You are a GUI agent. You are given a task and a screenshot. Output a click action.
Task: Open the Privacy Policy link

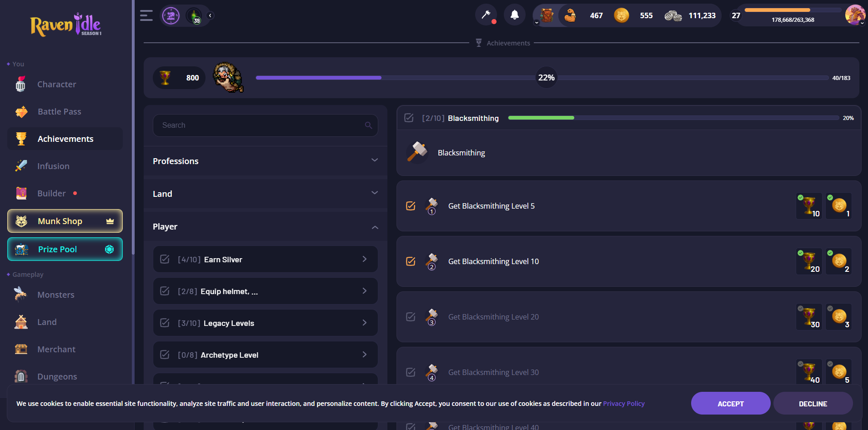(x=624, y=404)
